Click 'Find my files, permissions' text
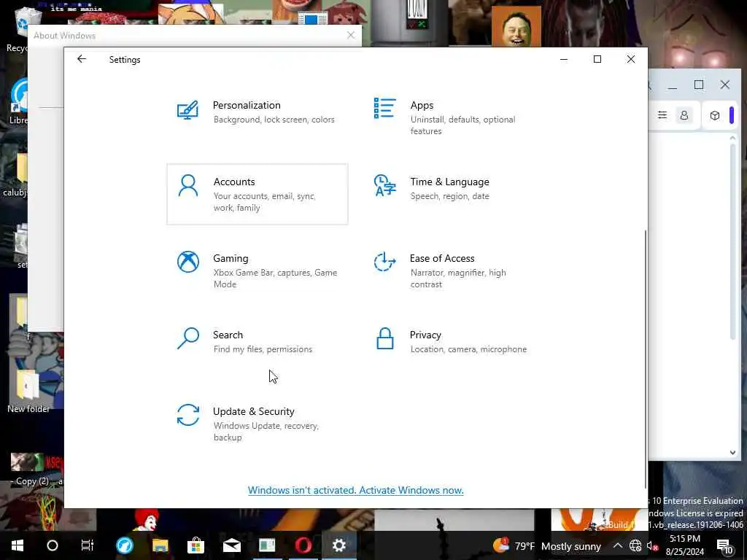 (263, 349)
